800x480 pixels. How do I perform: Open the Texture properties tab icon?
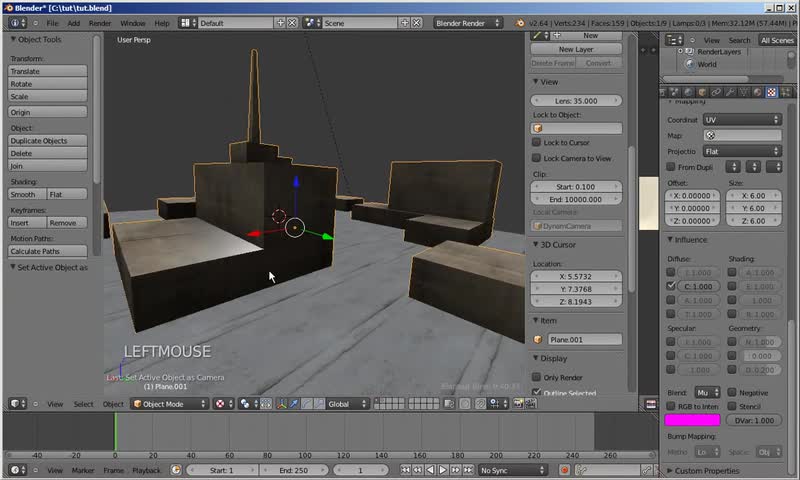[x=771, y=92]
